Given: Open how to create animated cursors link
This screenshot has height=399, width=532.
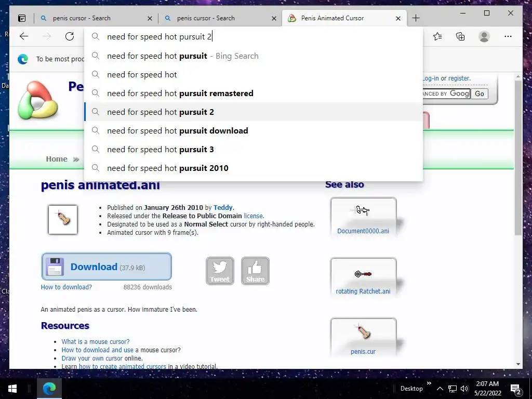Looking at the screenshot, I should [x=123, y=366].
